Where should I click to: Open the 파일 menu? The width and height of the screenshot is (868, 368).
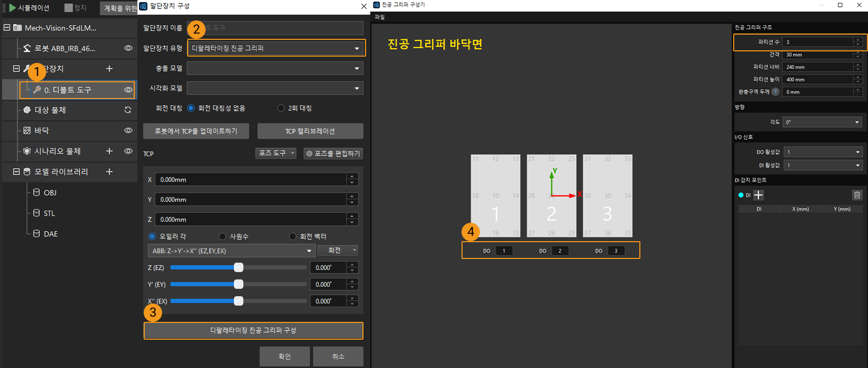tap(380, 17)
